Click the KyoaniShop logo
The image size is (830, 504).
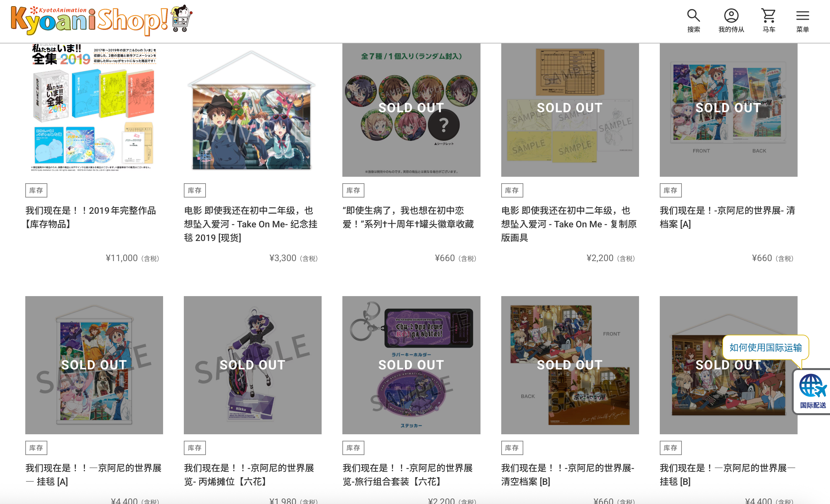coord(101,20)
